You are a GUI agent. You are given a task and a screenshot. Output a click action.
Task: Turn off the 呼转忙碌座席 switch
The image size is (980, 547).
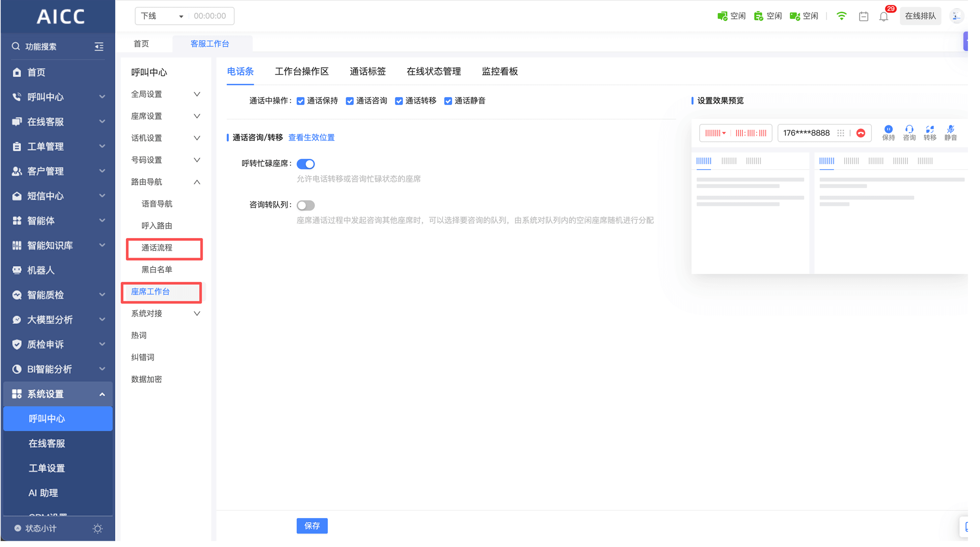[306, 164]
